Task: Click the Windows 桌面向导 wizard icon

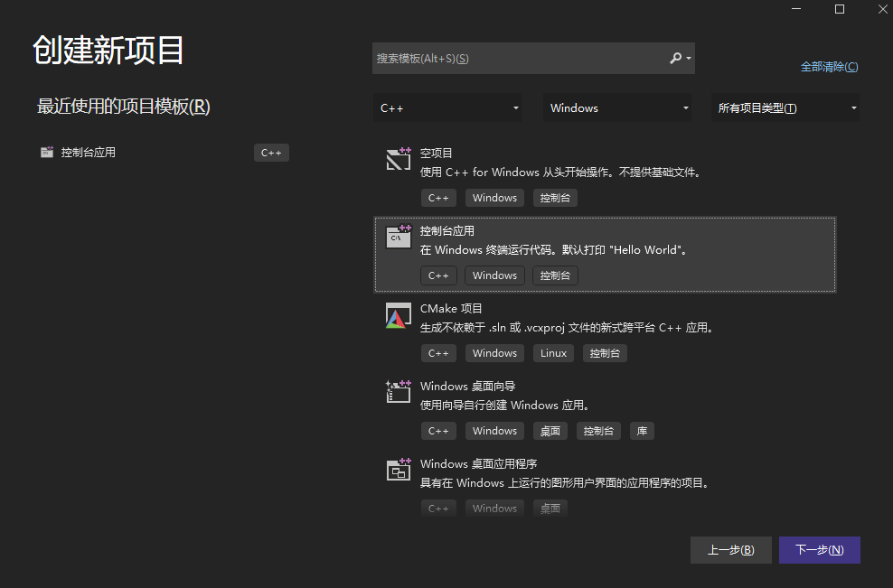Action: 398,392
